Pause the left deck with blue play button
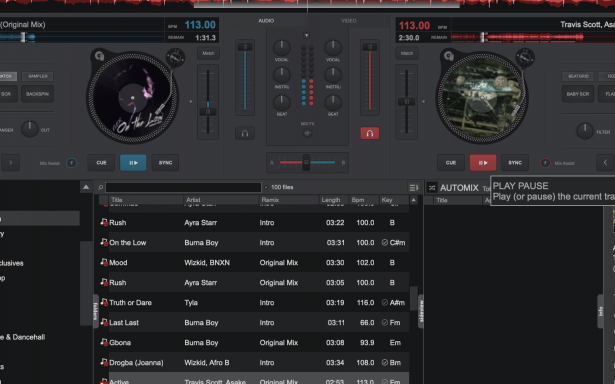615x384 pixels. pos(133,163)
